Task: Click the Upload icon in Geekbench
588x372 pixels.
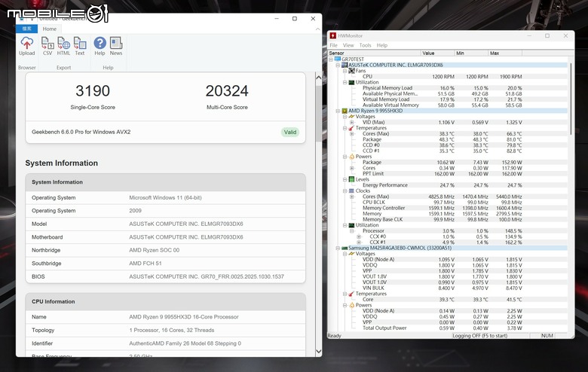Action: click(x=26, y=46)
